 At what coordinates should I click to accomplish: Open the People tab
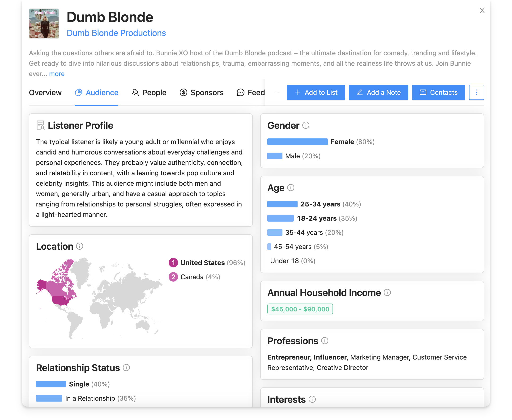pos(154,92)
